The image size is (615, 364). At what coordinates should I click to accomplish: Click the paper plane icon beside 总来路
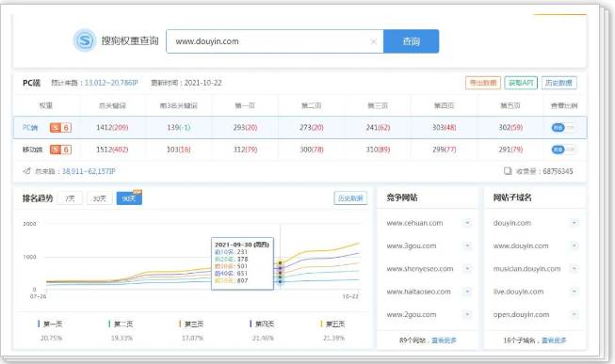(26, 171)
